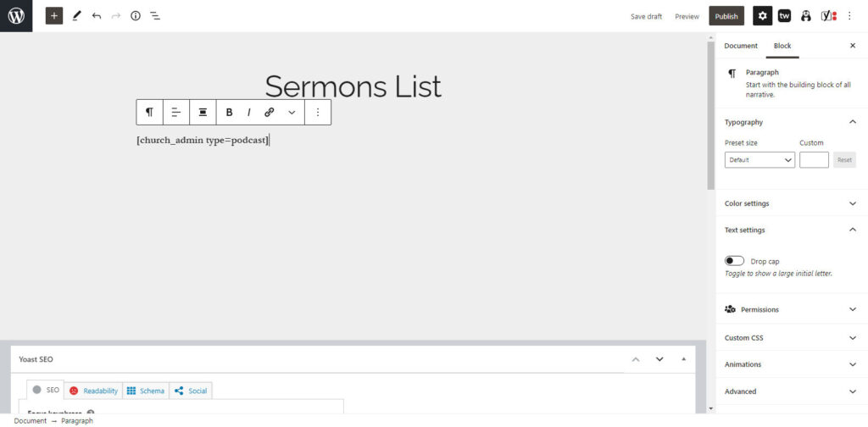Open the block inserter plus button
Image resolution: width=868 pixels, height=427 pixels.
click(x=54, y=16)
